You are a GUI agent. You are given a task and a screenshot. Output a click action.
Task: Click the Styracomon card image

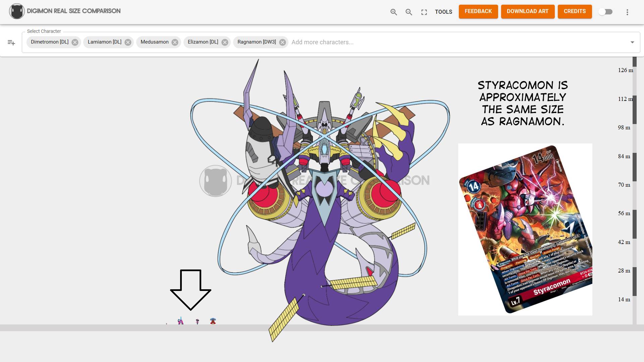click(x=525, y=229)
